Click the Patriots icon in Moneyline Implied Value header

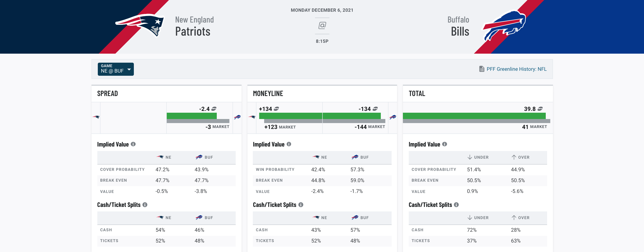[315, 157]
